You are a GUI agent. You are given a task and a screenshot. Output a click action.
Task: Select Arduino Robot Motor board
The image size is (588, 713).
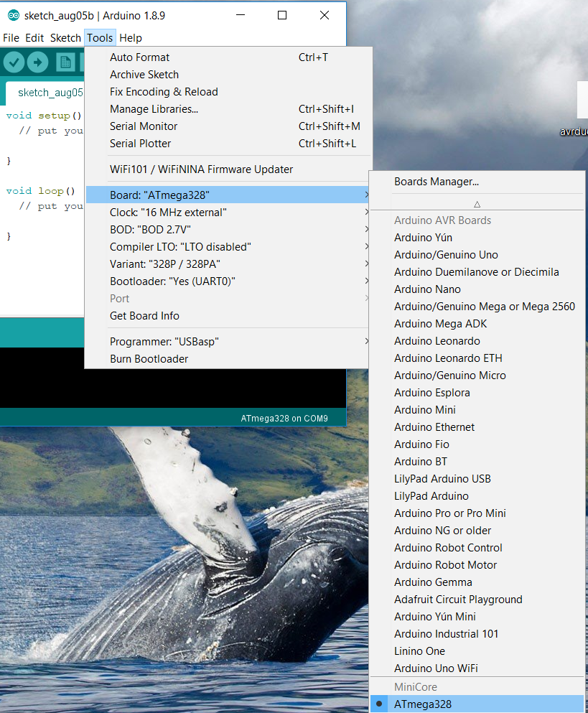click(477, 565)
